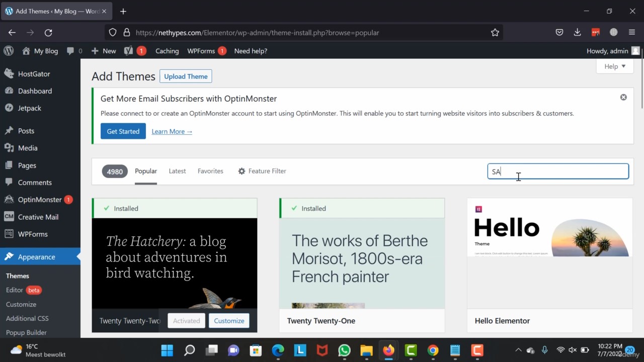Dismiss the OptinMonster notice
The width and height of the screenshot is (644, 362).
(623, 97)
